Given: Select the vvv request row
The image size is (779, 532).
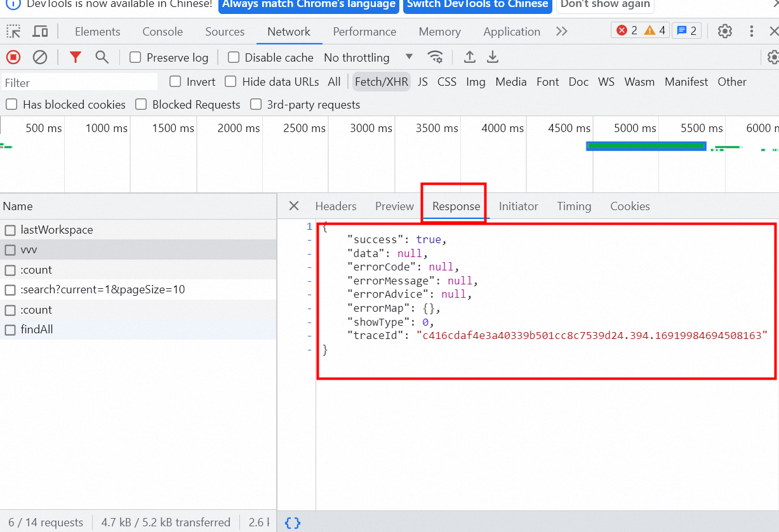Looking at the screenshot, I should pos(138,249).
